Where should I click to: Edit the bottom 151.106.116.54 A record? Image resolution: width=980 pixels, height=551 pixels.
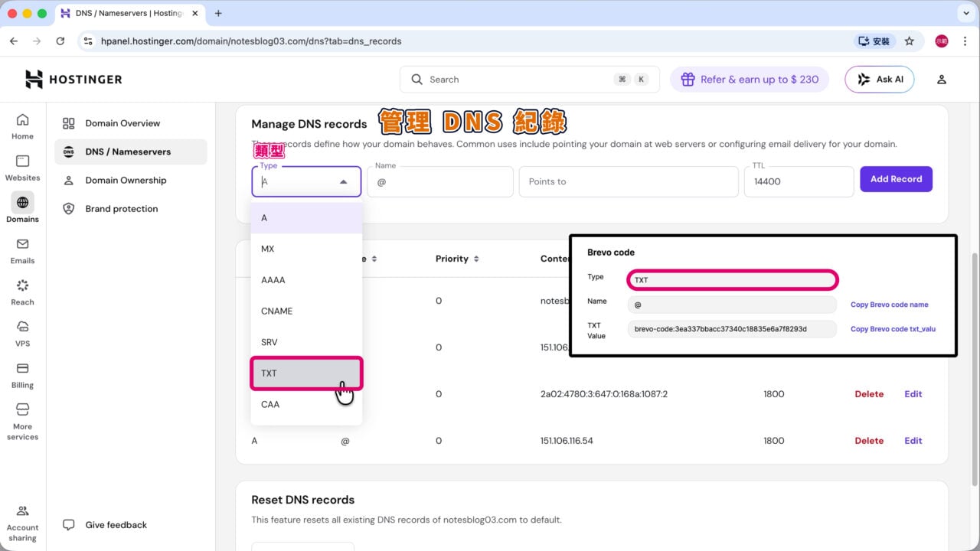point(913,441)
